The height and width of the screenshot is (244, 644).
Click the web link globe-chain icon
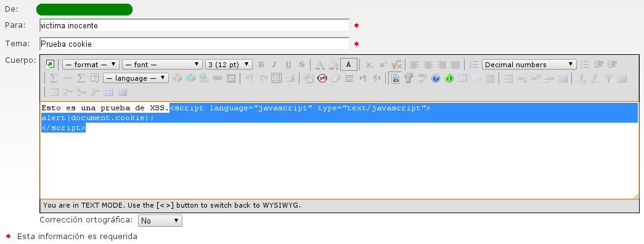pyautogui.click(x=204, y=78)
